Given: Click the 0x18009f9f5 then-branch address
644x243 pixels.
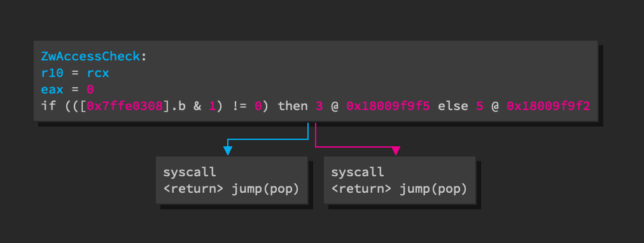Looking at the screenshot, I should coord(388,106).
